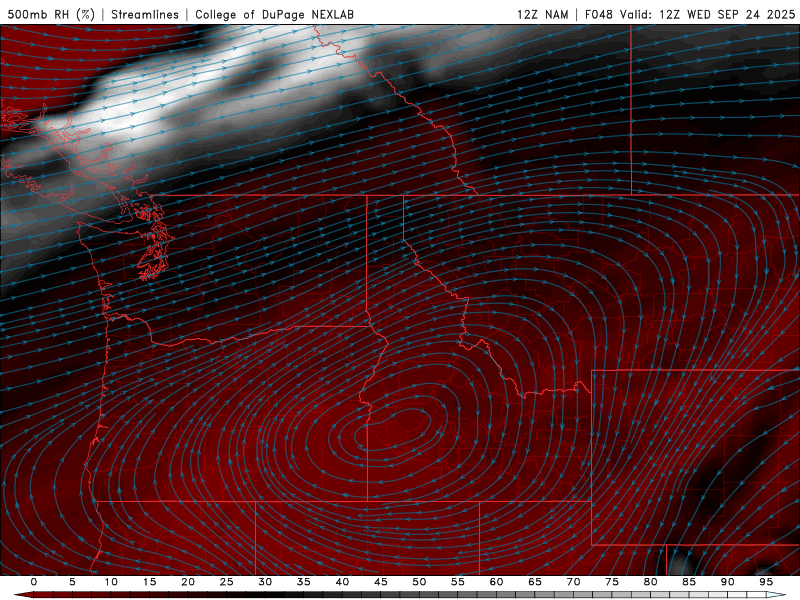Click the circulation center of the closed streamline low

tap(394, 430)
